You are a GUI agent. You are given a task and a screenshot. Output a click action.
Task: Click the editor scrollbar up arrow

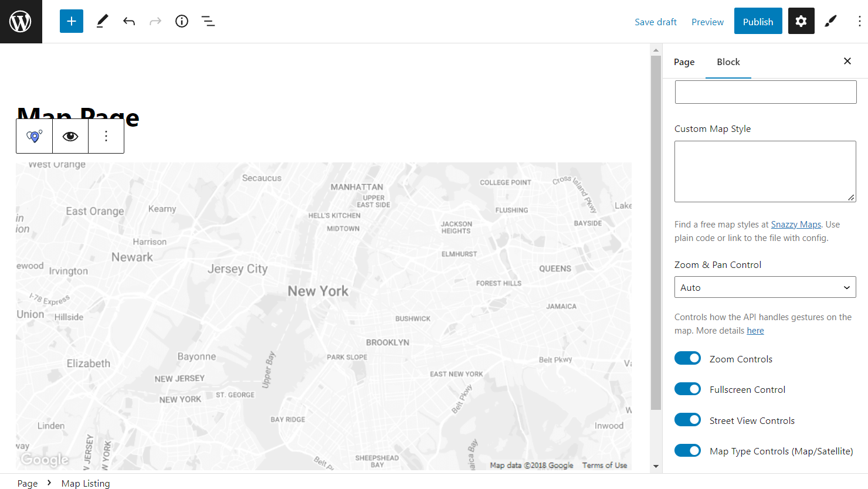[656, 50]
